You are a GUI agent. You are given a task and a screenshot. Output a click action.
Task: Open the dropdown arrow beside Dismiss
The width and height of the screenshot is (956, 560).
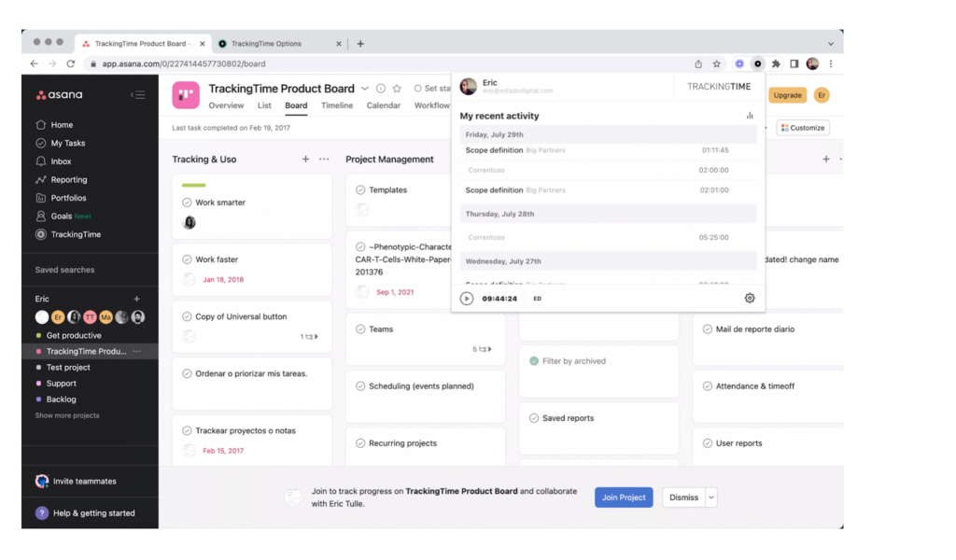711,497
